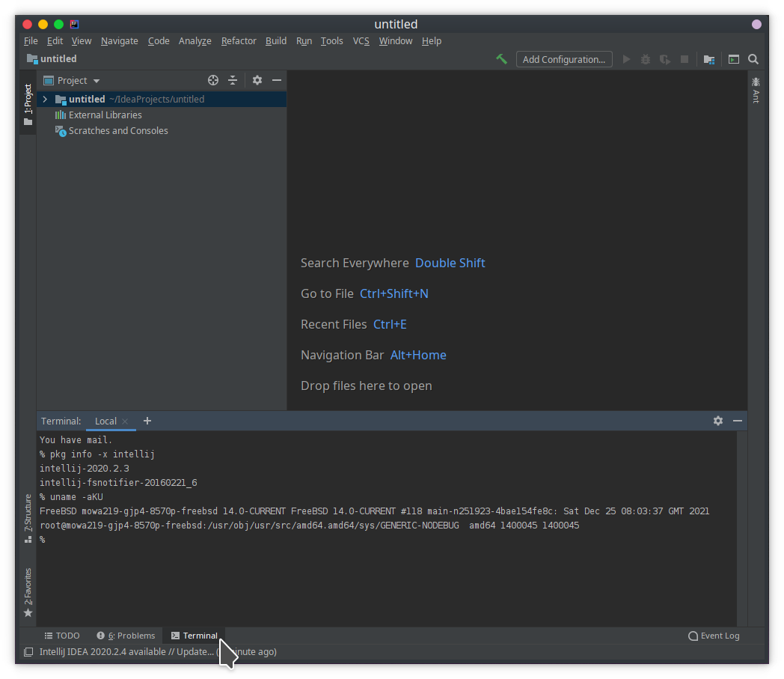The height and width of the screenshot is (679, 784).
Task: Open the Event Log
Action: [x=714, y=636]
